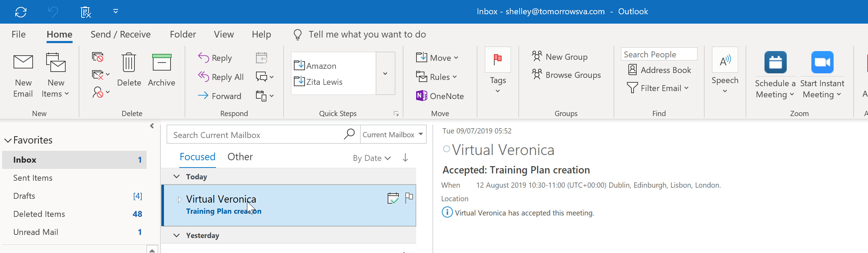Click Reply All
Viewport: 868px width, 253px height.
[x=221, y=77]
